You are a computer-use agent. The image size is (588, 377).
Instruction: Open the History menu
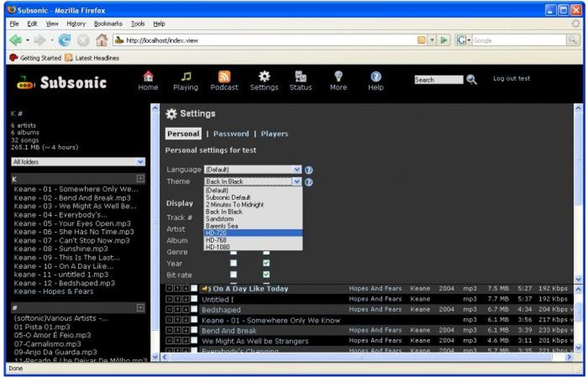pos(76,24)
